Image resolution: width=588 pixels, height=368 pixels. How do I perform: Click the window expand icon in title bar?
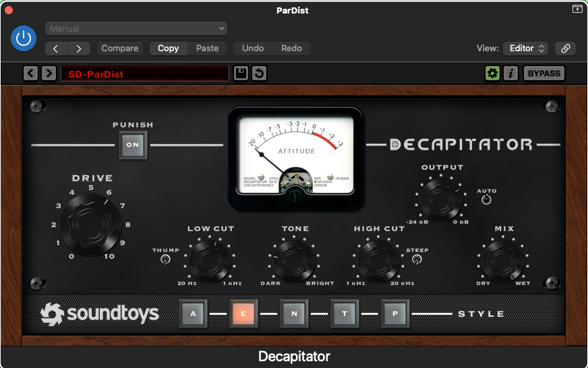(577, 9)
